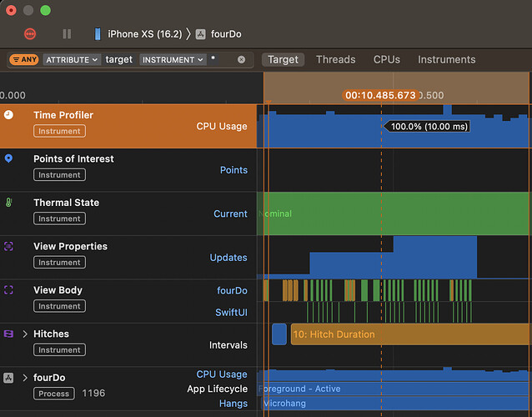Switch to the Threads tab
Viewport: 532px width, 417px height.
(335, 60)
